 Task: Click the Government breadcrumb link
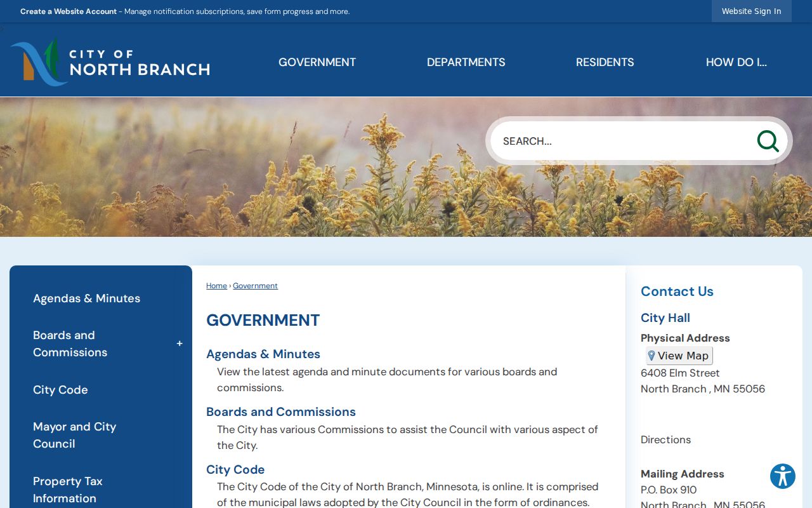coord(255,286)
